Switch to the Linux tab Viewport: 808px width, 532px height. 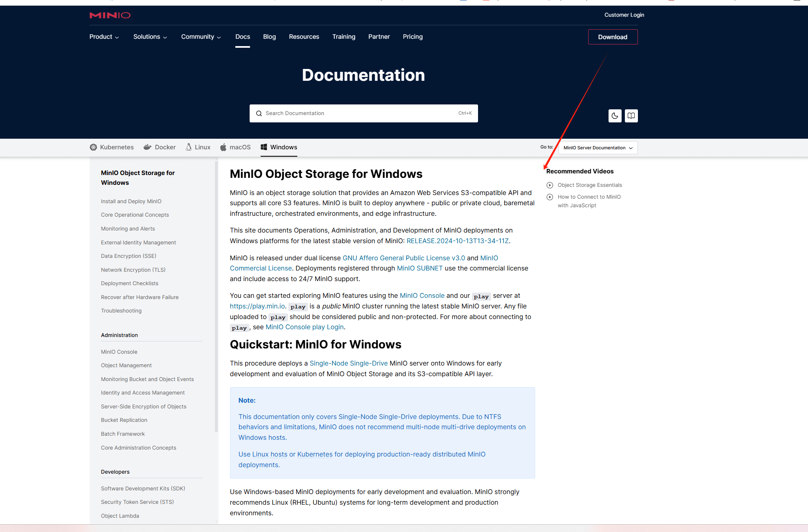198,147
